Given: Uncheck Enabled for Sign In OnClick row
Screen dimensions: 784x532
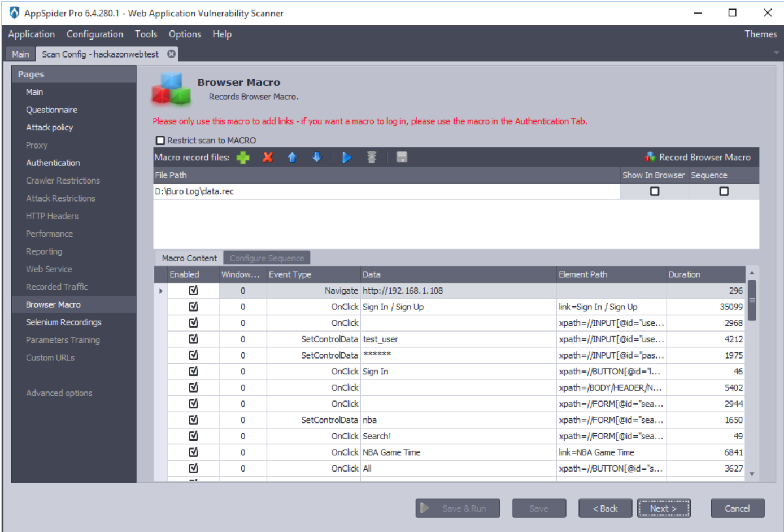Looking at the screenshot, I should pyautogui.click(x=193, y=371).
